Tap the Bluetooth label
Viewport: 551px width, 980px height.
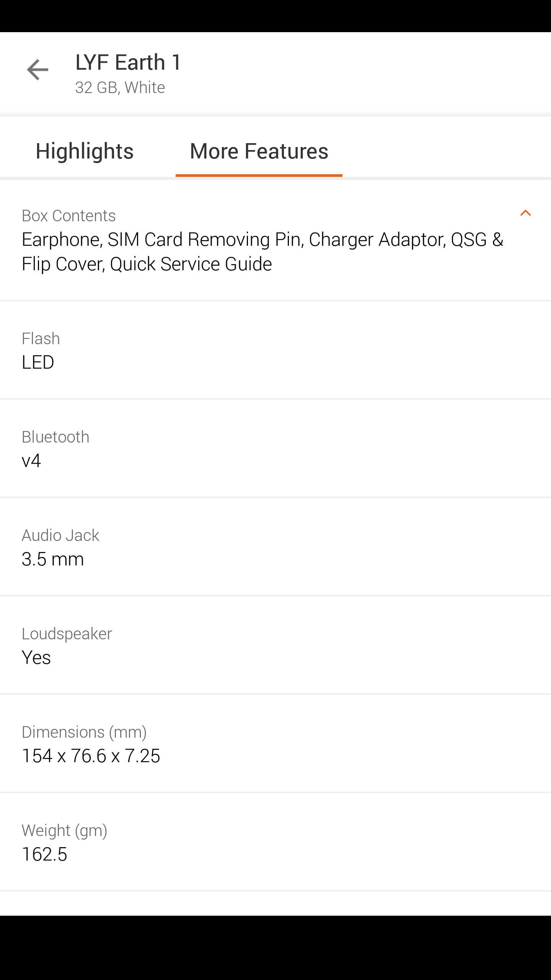pyautogui.click(x=55, y=437)
